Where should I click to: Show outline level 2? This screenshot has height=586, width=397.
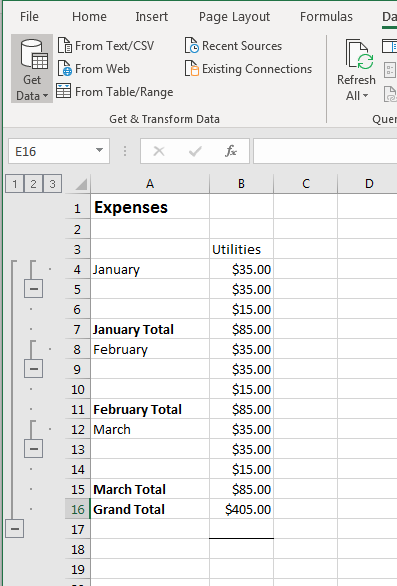(33, 184)
